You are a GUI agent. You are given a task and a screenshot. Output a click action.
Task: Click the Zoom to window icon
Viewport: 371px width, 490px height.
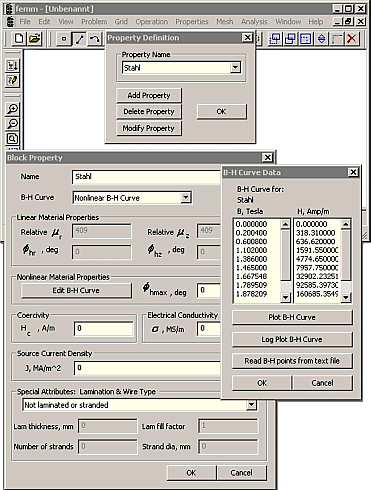(13, 139)
